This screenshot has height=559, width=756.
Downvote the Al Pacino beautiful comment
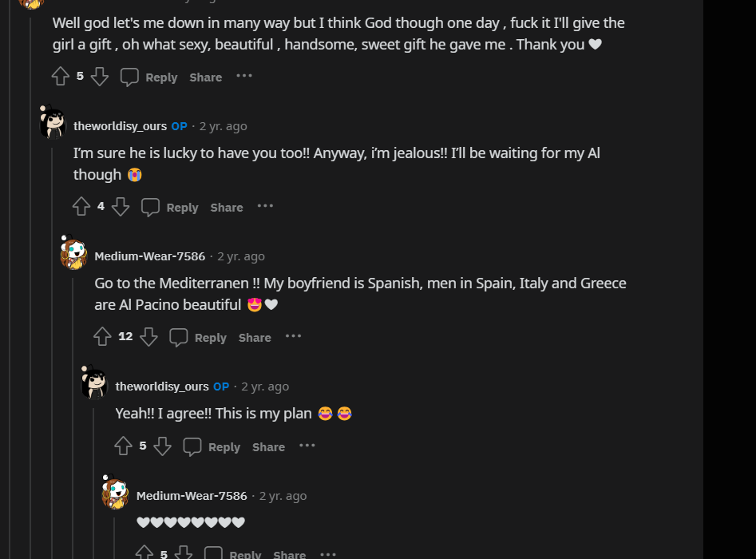[x=148, y=337]
